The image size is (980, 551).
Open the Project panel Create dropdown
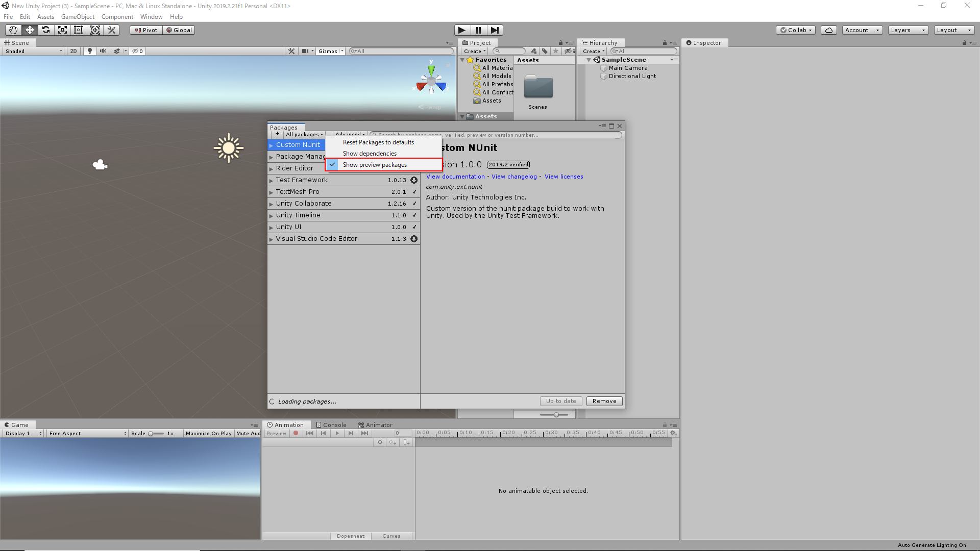[x=474, y=51]
